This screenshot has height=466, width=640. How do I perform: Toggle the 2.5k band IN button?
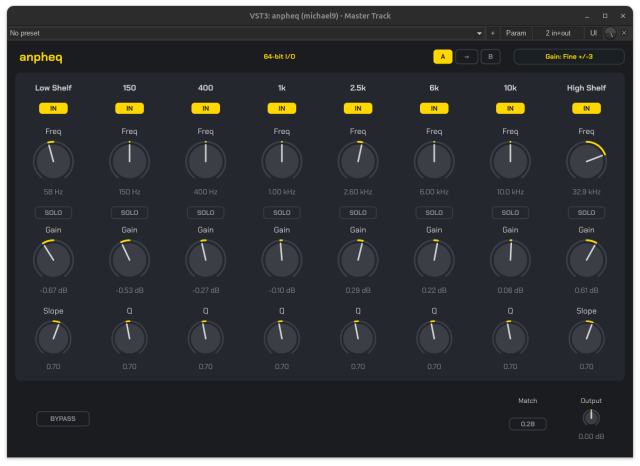tap(358, 109)
